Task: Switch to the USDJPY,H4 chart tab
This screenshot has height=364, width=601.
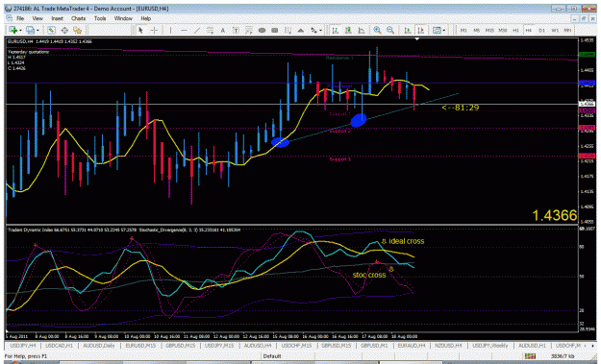Action: (x=23, y=346)
